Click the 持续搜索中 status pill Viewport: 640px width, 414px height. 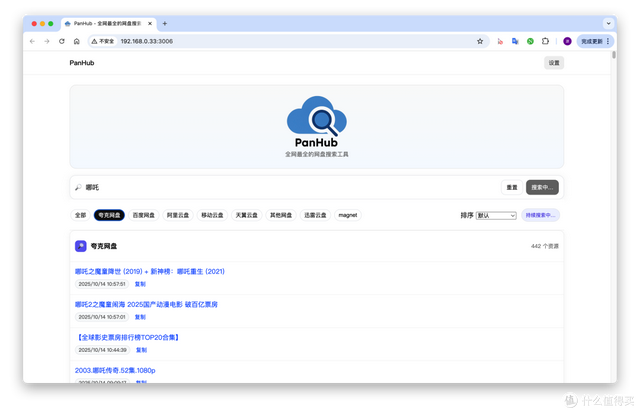pyautogui.click(x=540, y=215)
